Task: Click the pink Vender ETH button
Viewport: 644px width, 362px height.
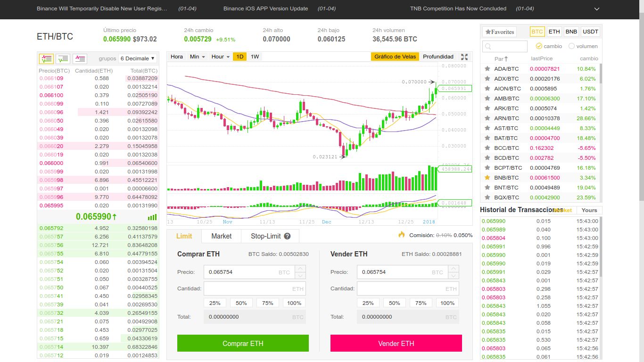Action: tap(396, 343)
